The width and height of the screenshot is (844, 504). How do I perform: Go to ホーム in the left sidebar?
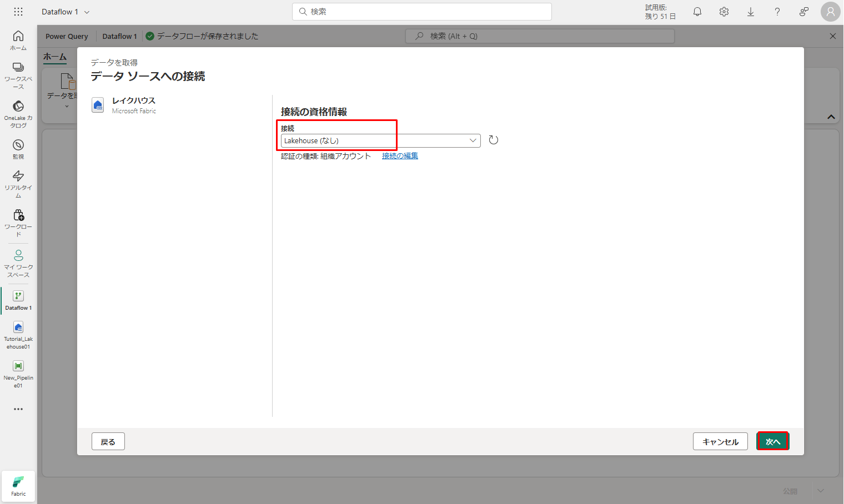(18, 41)
